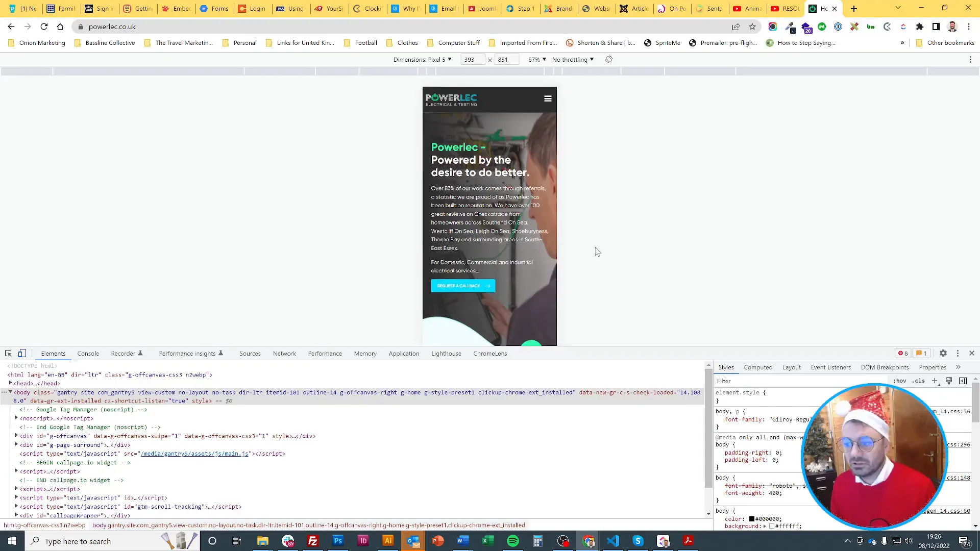Show hidden bookmarks with the chevron
Screen dimensions: 980x551
[x=902, y=43]
